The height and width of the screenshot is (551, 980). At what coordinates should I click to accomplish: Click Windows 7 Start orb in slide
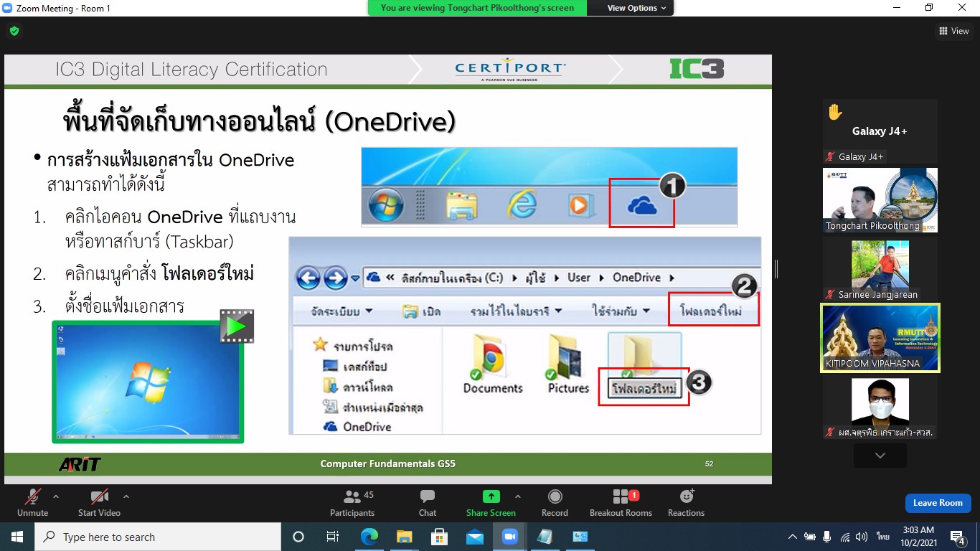coord(386,207)
